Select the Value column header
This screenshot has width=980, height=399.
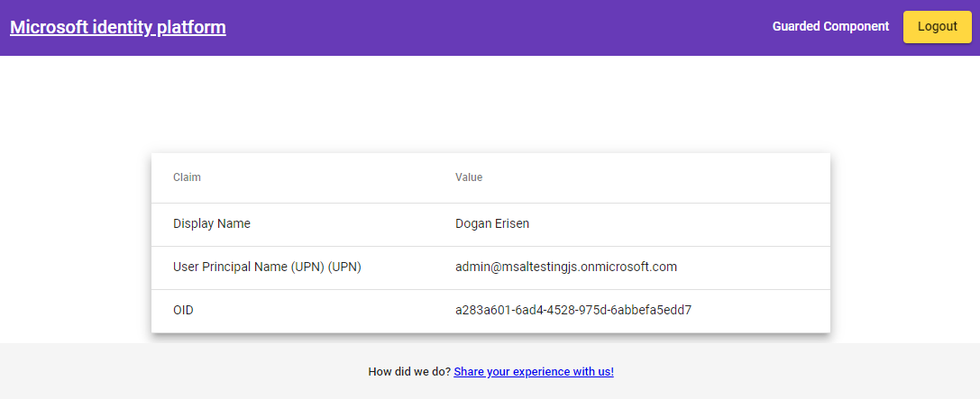[469, 177]
